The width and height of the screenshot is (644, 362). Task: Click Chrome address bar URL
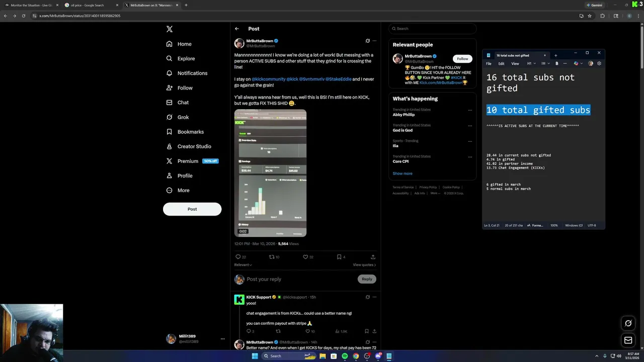click(x=79, y=16)
